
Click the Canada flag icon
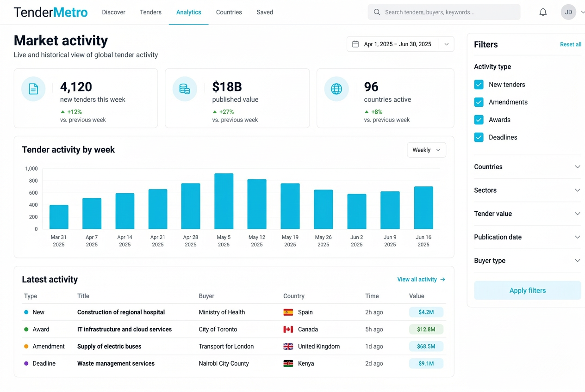(x=288, y=329)
